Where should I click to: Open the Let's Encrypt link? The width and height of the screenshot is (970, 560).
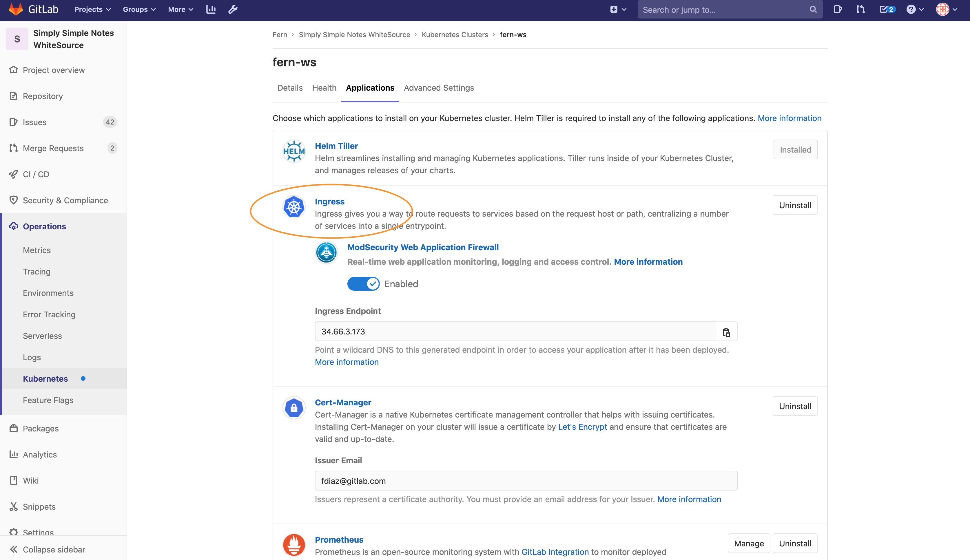click(x=582, y=427)
